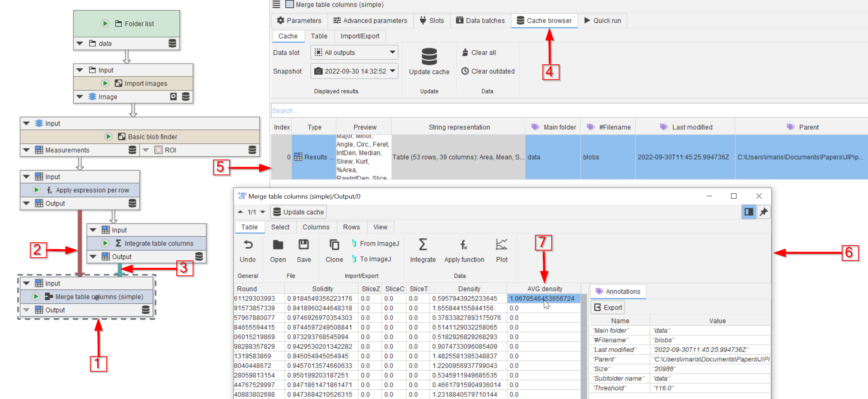Toggle checkbox beside Merge table columns title
Image resolution: width=868 pixels, height=399 pixels.
tap(290, 4)
